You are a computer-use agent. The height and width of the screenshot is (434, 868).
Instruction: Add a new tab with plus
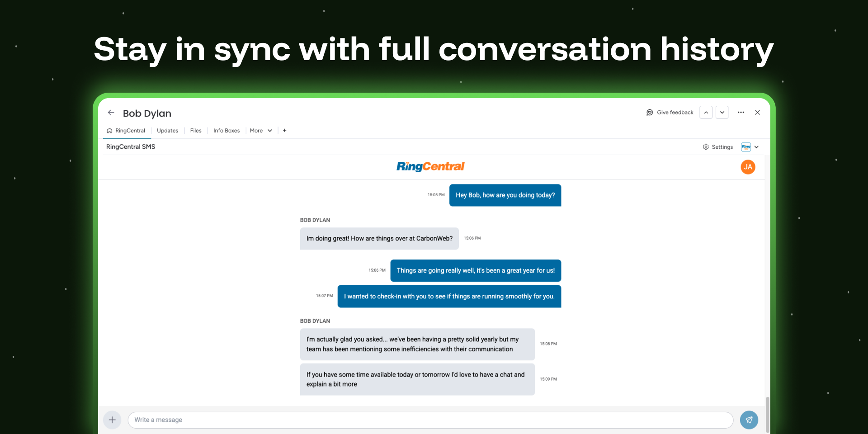[284, 131]
